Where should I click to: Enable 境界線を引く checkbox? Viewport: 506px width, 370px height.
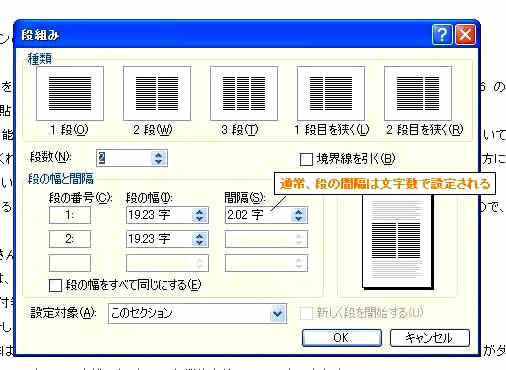click(x=306, y=159)
